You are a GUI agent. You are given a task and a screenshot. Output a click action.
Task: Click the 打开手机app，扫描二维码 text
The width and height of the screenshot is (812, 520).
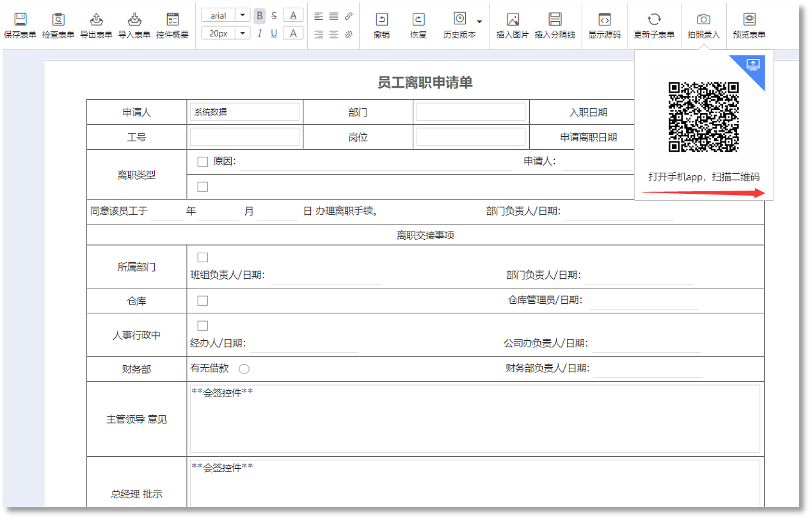coord(704,177)
